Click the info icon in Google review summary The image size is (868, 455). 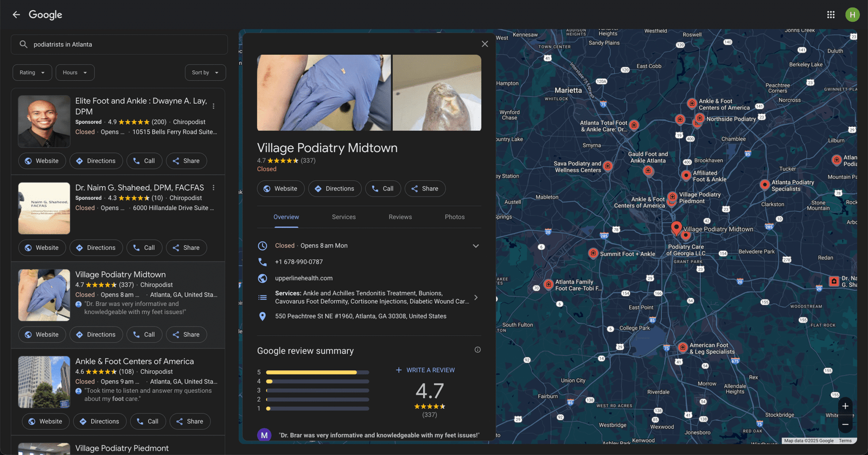(477, 350)
